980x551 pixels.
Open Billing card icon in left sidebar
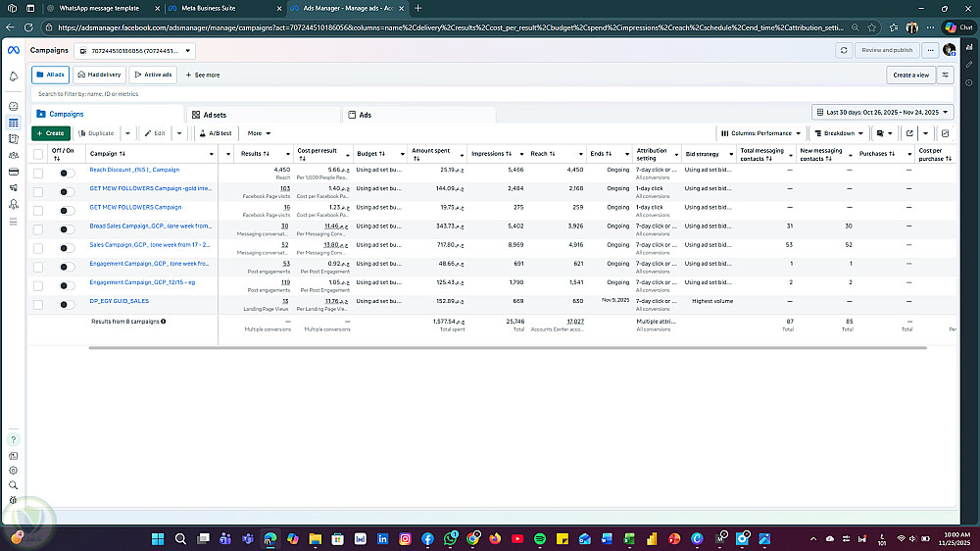click(x=13, y=172)
